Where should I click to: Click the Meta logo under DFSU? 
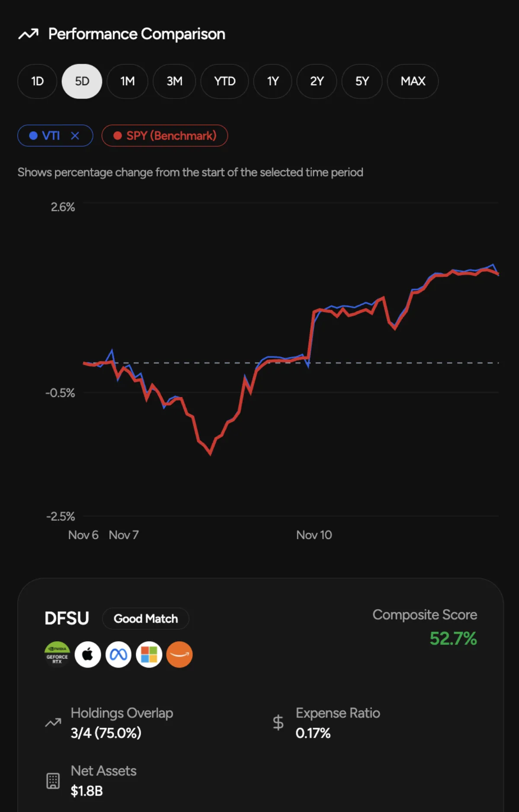[x=118, y=654]
